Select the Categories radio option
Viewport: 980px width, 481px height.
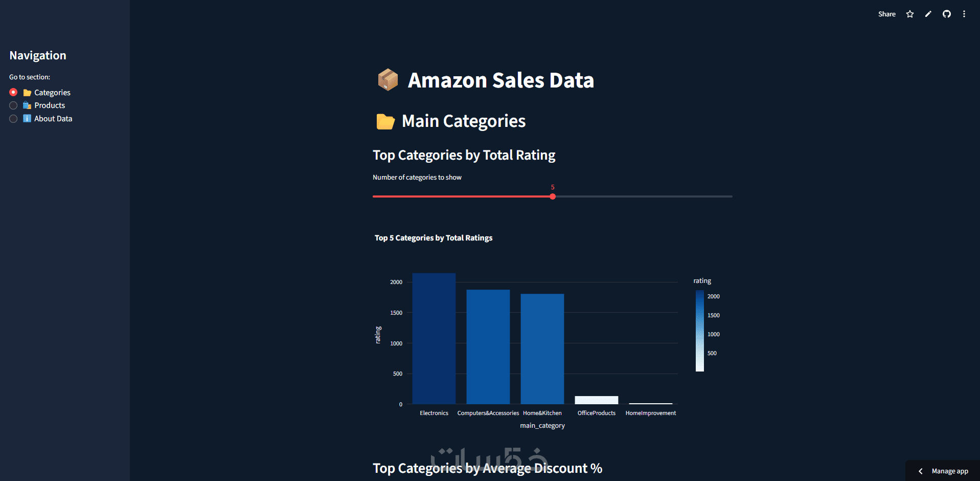13,92
